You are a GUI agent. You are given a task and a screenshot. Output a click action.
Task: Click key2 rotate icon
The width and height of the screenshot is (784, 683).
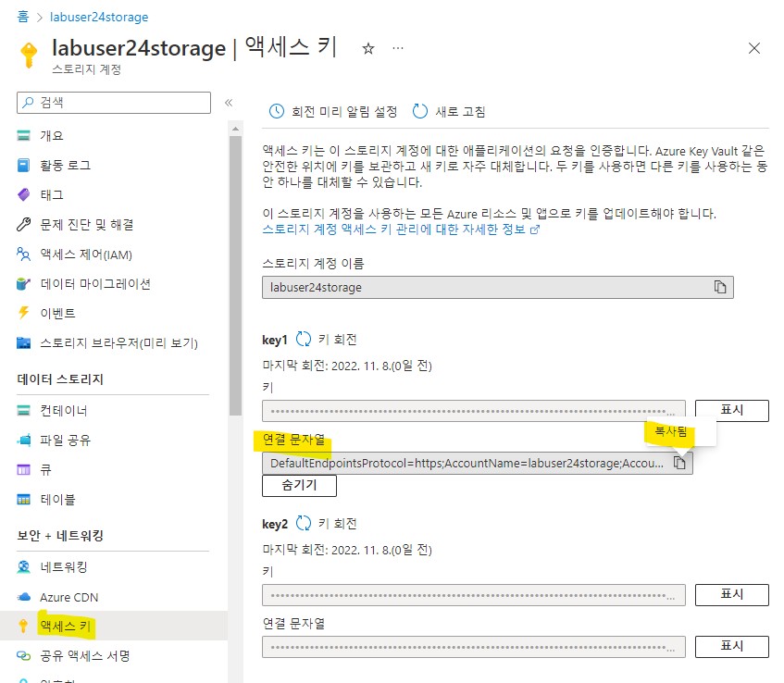tap(304, 523)
